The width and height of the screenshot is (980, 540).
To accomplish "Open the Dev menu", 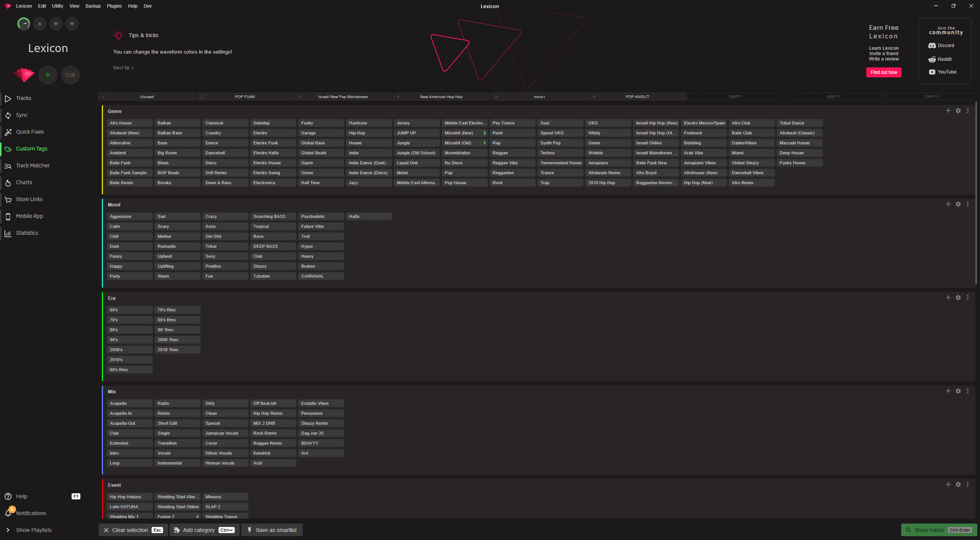I will coord(148,6).
